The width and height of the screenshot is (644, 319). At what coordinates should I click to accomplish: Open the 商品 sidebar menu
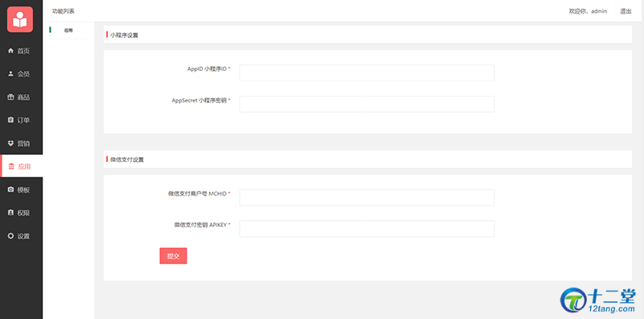pyautogui.click(x=22, y=97)
